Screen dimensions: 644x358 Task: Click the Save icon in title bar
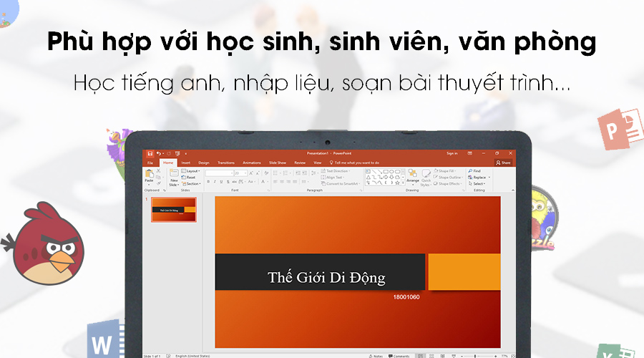tap(150, 153)
